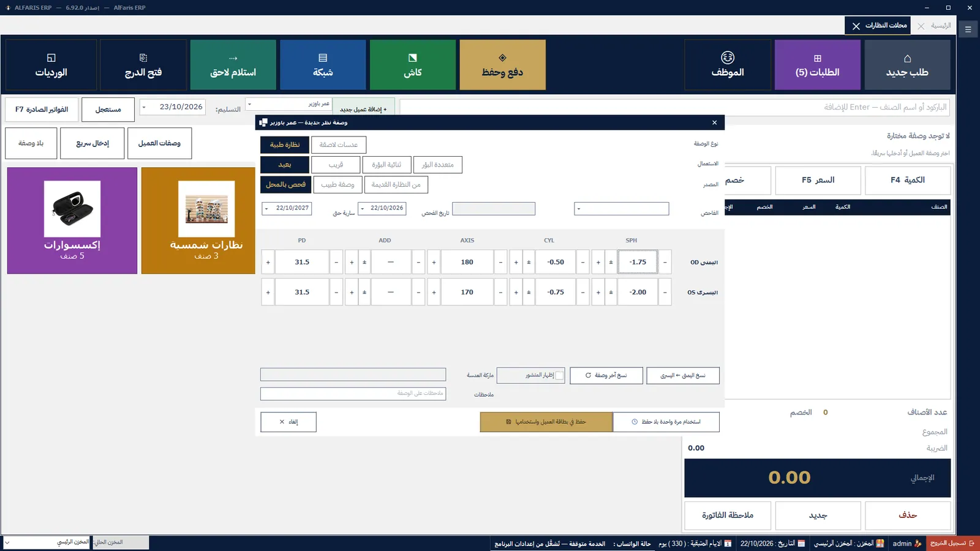
Task: Click the ملاحظات على الوصفة notes field
Action: [353, 394]
